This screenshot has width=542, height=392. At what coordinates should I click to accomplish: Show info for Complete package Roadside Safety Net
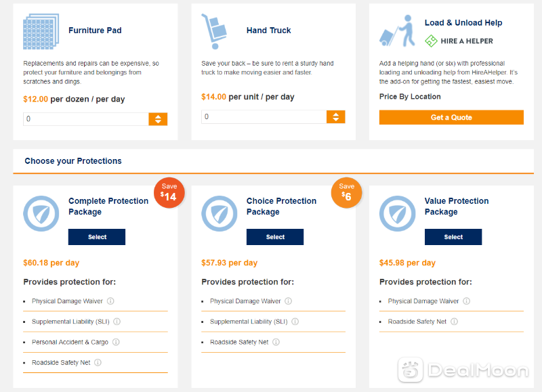click(x=98, y=362)
